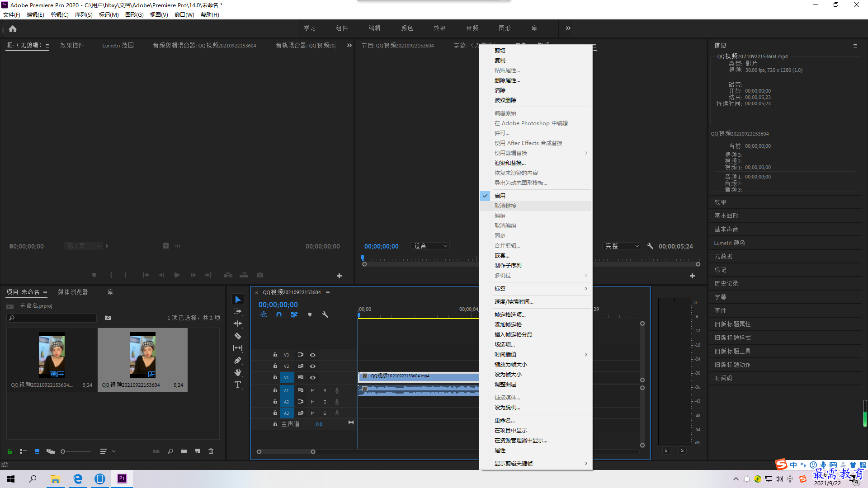
Task: Expand workspace overflow chevrons
Action: pyautogui.click(x=568, y=28)
